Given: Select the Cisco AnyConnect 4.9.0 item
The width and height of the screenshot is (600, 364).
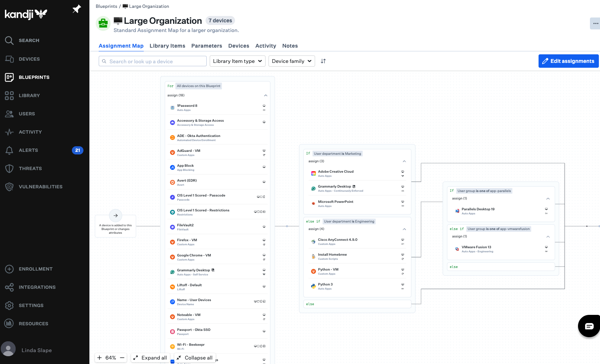Looking at the screenshot, I should point(358,242).
